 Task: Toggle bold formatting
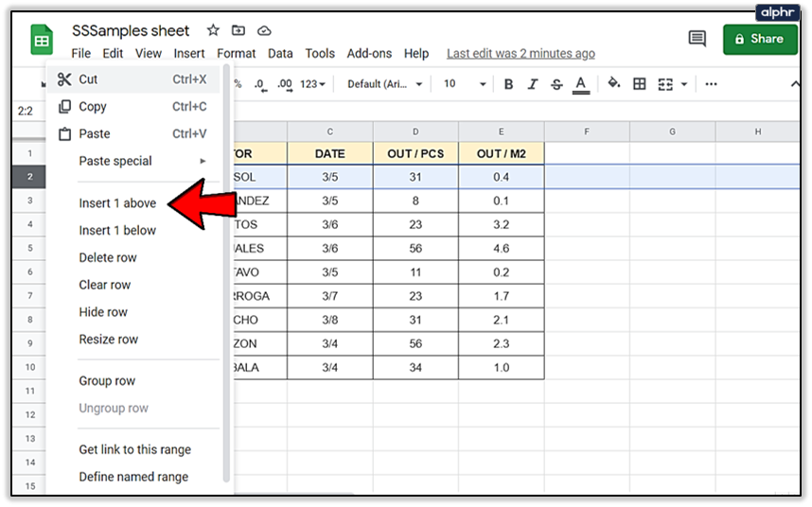click(508, 84)
